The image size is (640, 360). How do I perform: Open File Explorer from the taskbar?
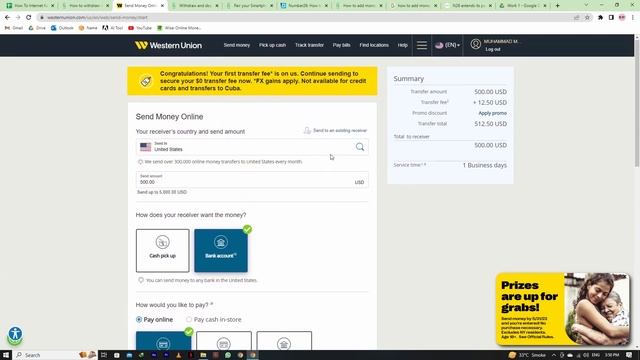point(203,355)
